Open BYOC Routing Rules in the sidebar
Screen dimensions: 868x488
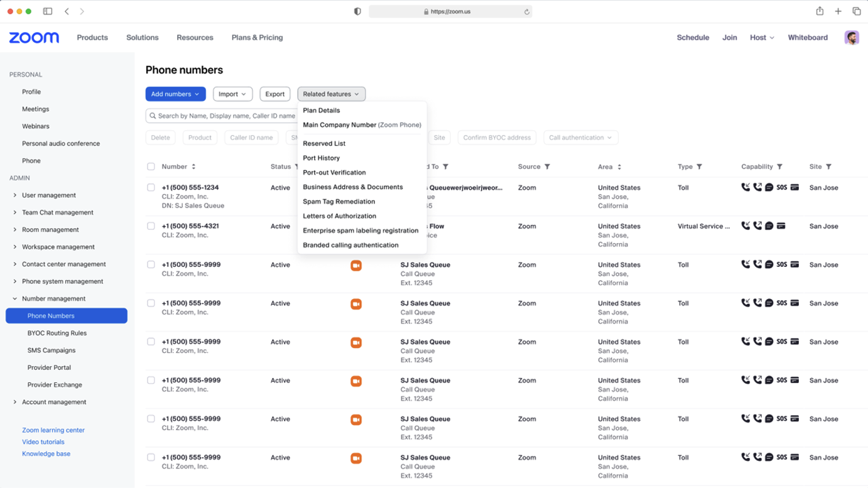click(57, 333)
